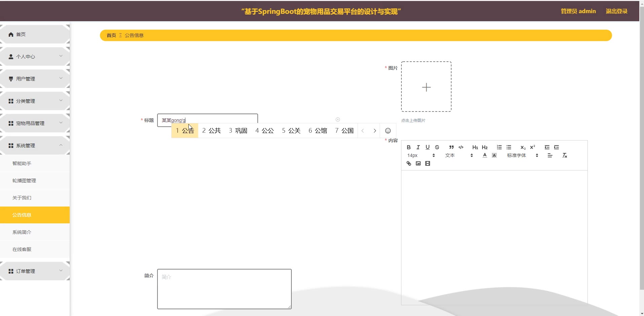Click the 管理员 admin account label

[x=578, y=11]
